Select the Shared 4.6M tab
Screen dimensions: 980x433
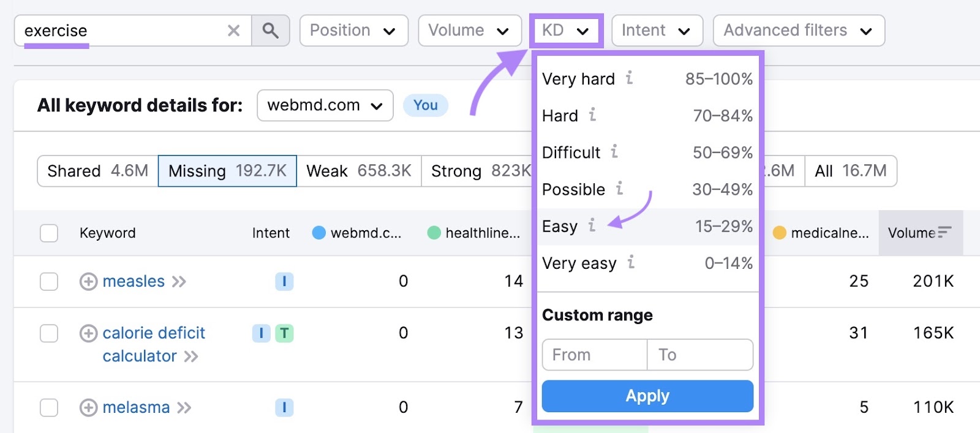click(x=95, y=171)
